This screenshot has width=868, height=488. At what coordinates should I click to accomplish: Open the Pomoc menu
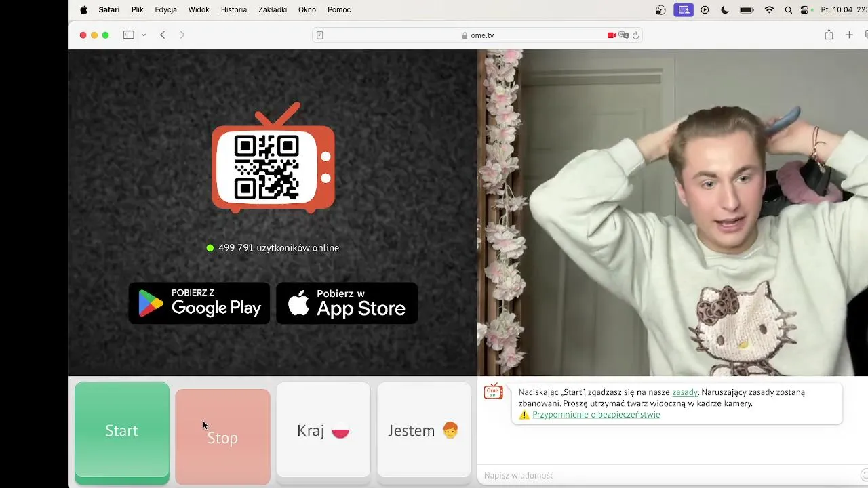(339, 10)
